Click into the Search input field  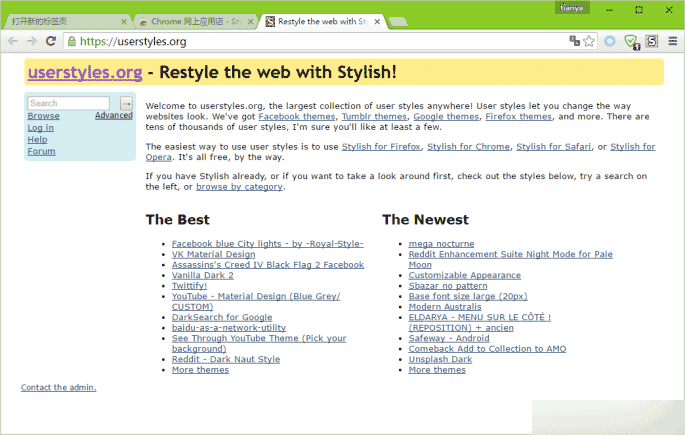68,103
